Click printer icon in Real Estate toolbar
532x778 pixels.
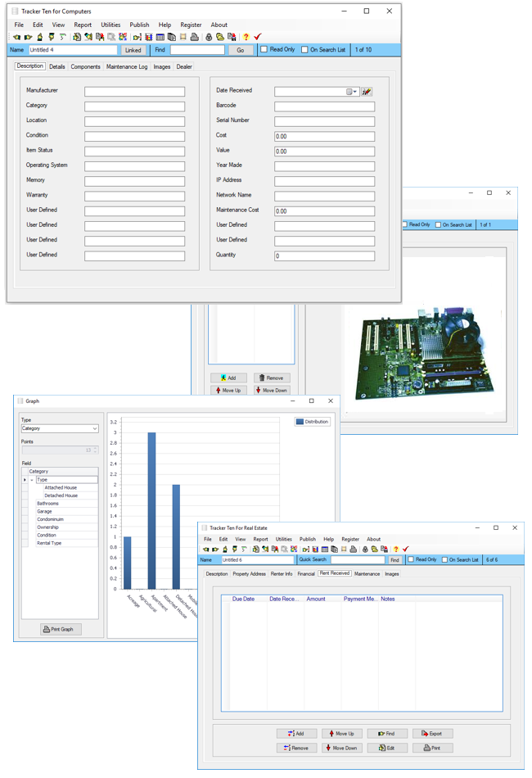pyautogui.click(x=353, y=550)
